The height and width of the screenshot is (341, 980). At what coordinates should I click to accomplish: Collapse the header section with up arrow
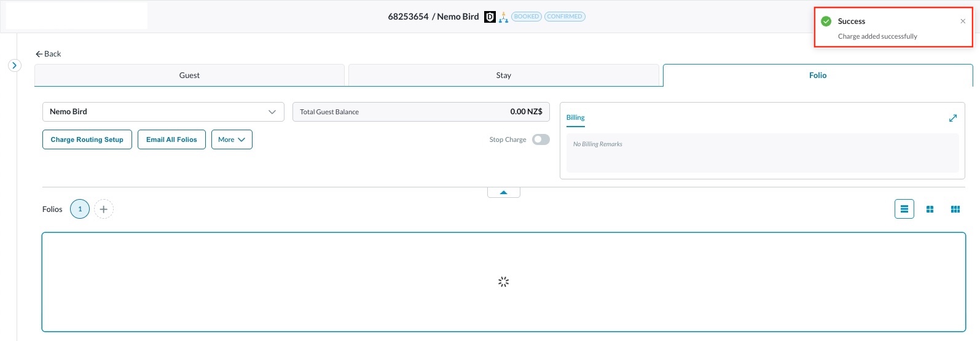(x=503, y=192)
